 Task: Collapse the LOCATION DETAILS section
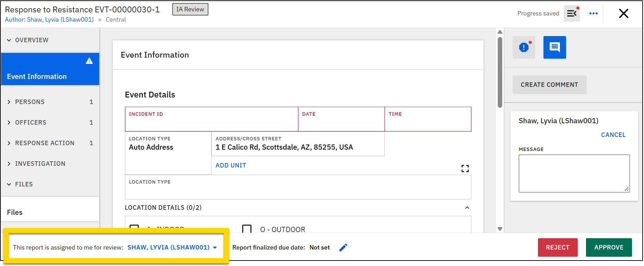[467, 208]
